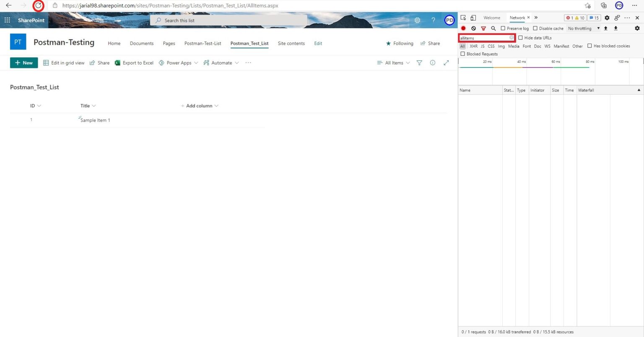This screenshot has height=337, width=644.
Task: Click the clear network log icon
Action: pos(473,28)
